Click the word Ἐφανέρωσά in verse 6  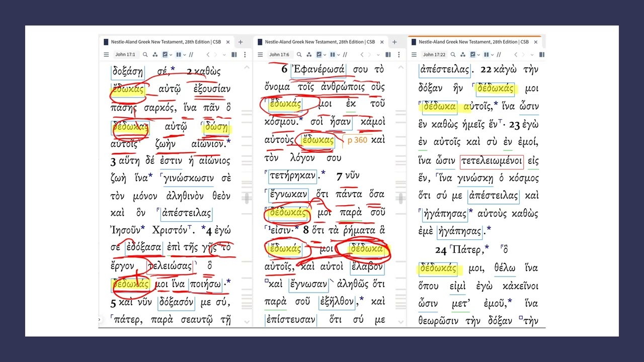317,69
